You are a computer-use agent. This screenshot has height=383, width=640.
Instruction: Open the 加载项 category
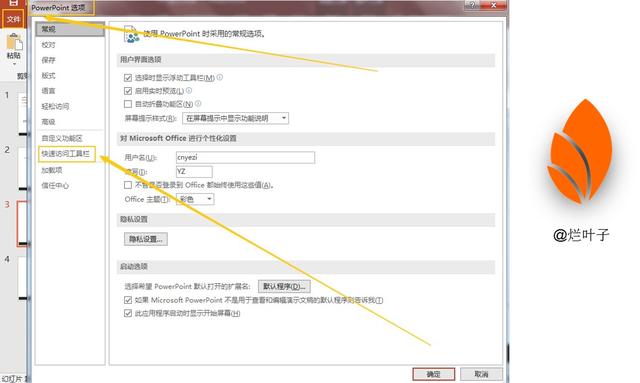(x=52, y=170)
